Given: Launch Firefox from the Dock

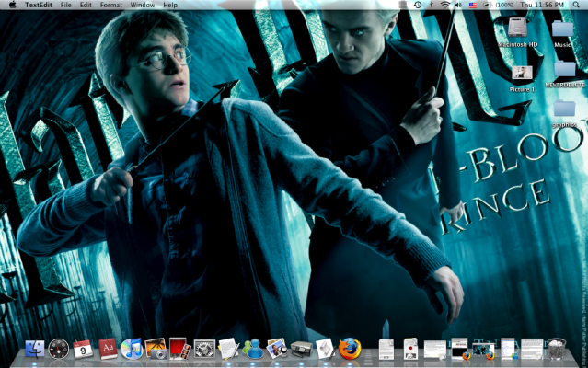Looking at the screenshot, I should click(350, 350).
